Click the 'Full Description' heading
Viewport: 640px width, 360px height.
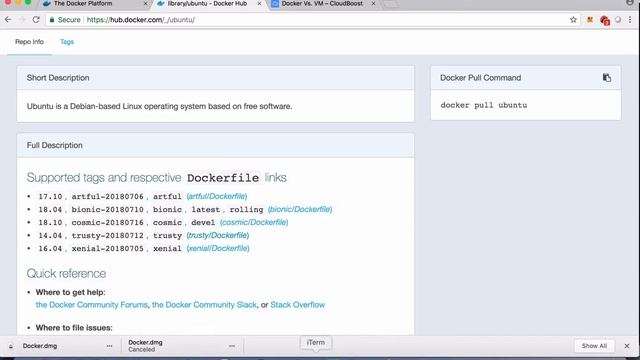55,145
